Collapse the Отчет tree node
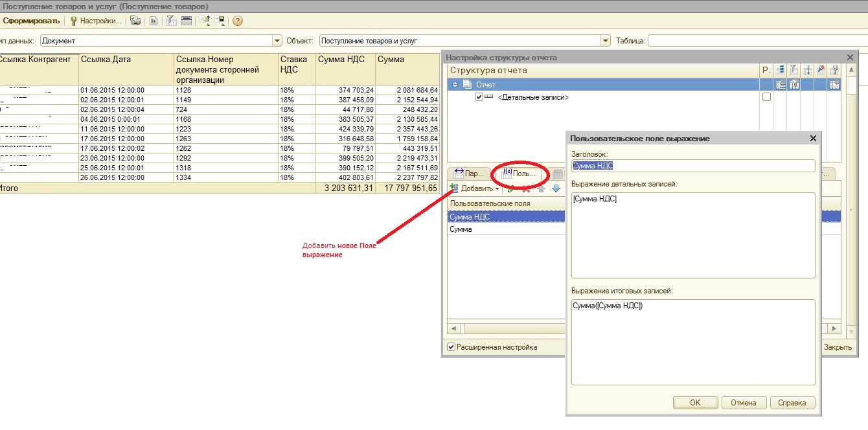Screen dimensions: 868x430 455,85
